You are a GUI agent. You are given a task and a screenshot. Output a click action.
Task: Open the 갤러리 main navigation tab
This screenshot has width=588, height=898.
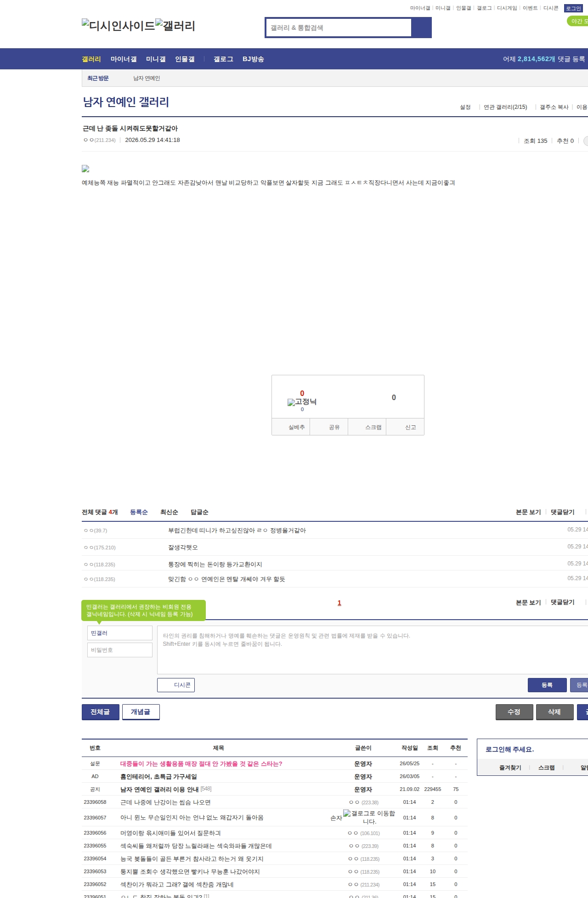(91, 59)
